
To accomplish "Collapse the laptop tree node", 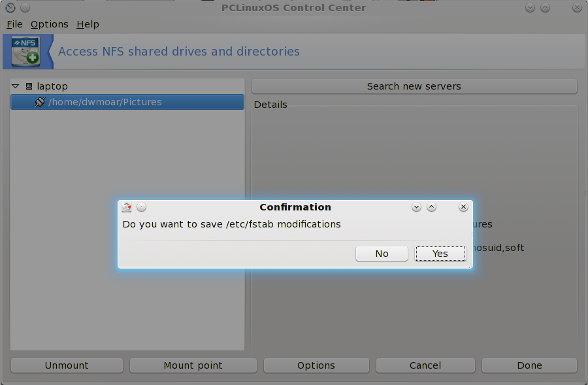I will pos(16,86).
